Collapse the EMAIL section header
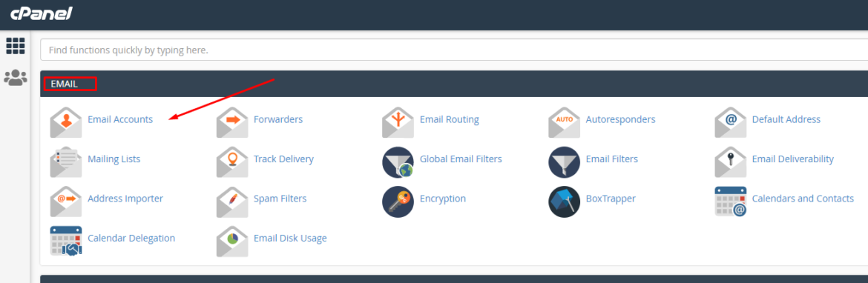868x283 pixels. 454,84
